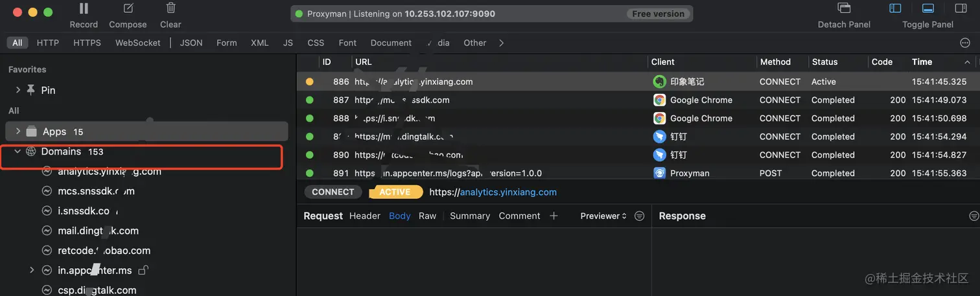Select request row 886 for yinxiang.com
980x296 pixels.
click(x=638, y=82)
